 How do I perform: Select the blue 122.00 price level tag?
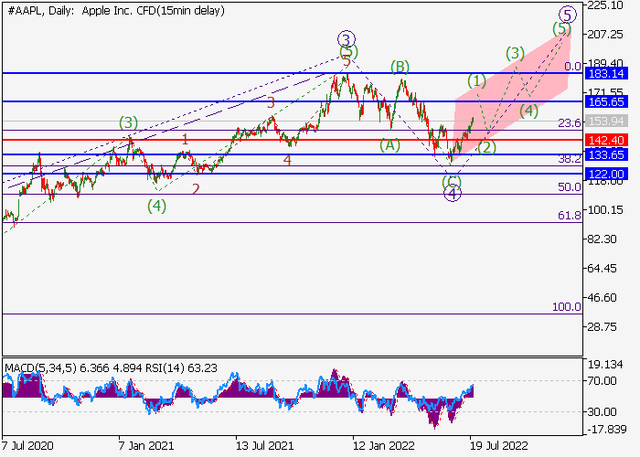coord(606,174)
